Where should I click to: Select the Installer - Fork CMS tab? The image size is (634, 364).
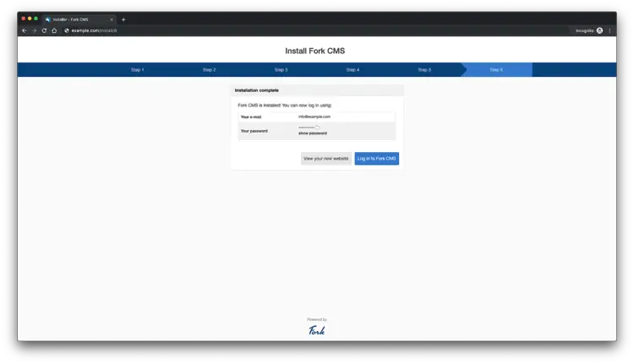(79, 19)
